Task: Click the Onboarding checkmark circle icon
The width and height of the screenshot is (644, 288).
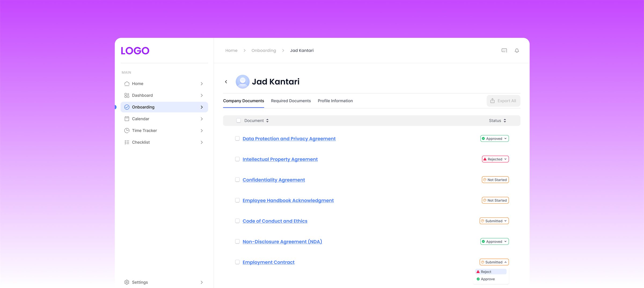Action: (x=127, y=107)
